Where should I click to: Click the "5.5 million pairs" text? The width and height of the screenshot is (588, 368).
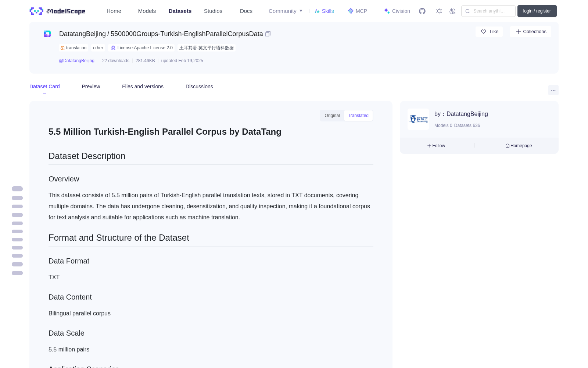pos(69,349)
